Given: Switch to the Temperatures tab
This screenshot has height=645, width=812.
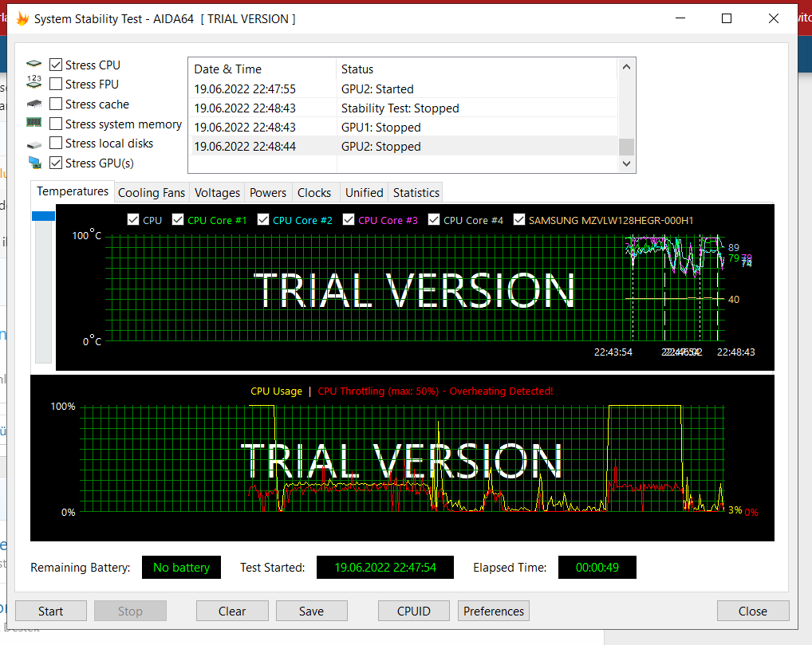Looking at the screenshot, I should coord(73,191).
